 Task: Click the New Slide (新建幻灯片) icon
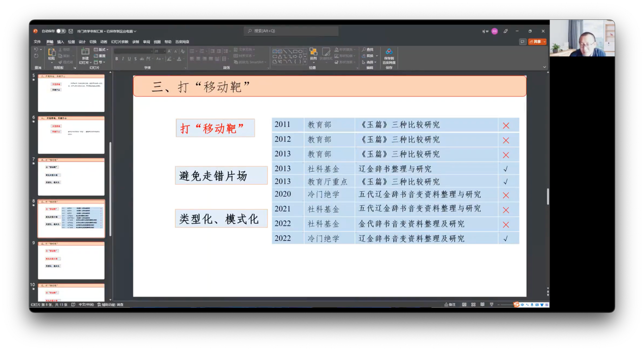tap(85, 53)
